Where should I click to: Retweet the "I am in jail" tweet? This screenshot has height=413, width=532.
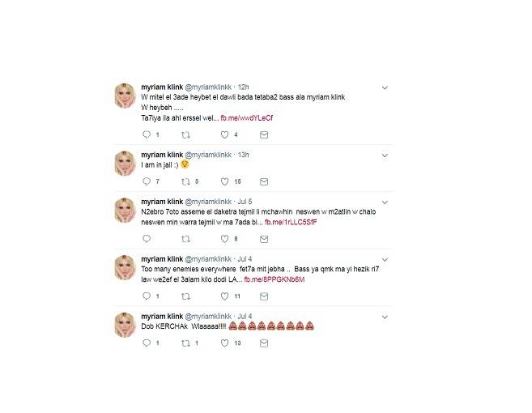tap(185, 182)
